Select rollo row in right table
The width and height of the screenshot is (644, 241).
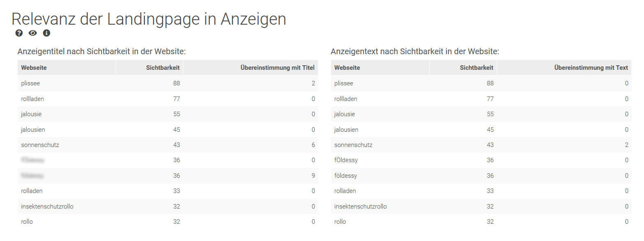(x=481, y=222)
